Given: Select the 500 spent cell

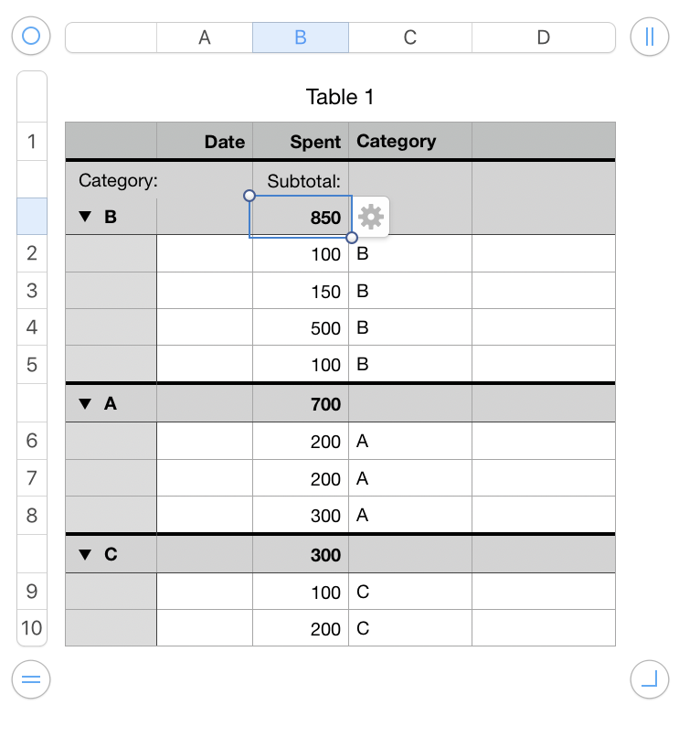Looking at the screenshot, I should pos(301,327).
